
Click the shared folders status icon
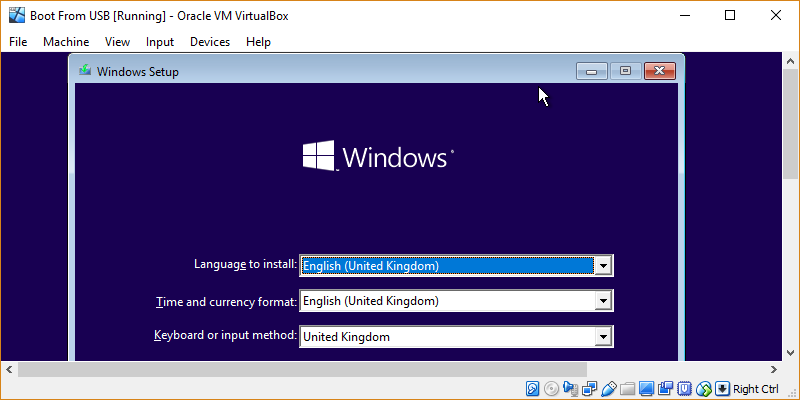pos(628,389)
